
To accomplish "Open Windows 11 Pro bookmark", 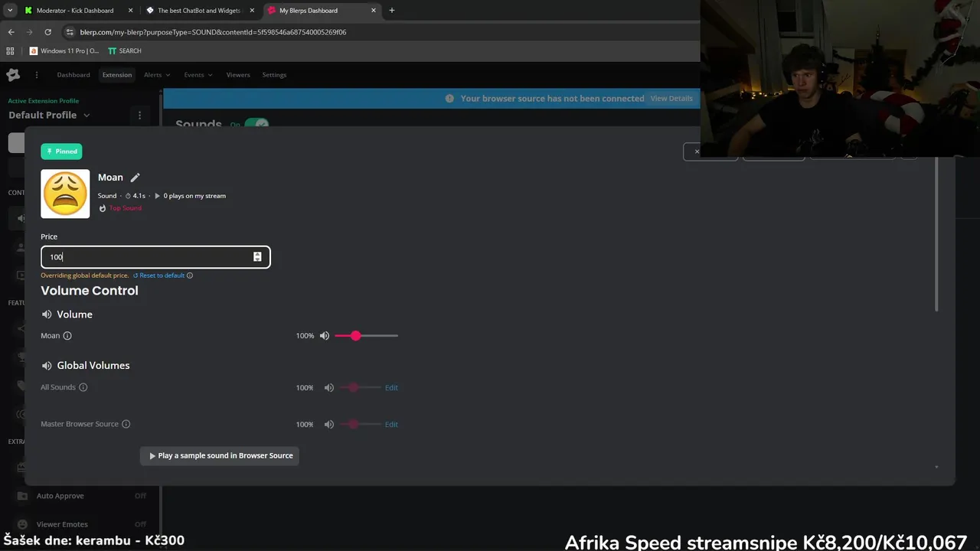I will pyautogui.click(x=64, y=51).
